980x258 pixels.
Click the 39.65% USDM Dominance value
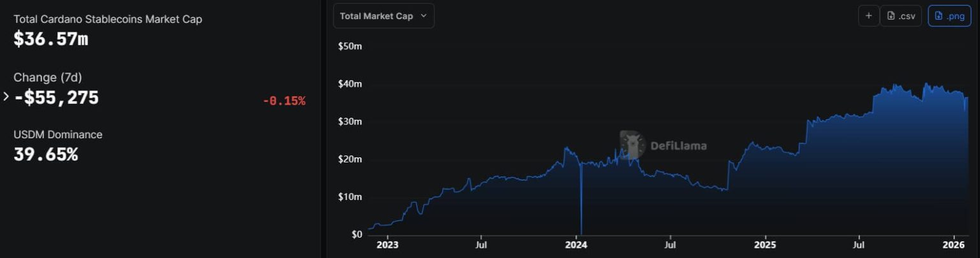[x=45, y=154]
